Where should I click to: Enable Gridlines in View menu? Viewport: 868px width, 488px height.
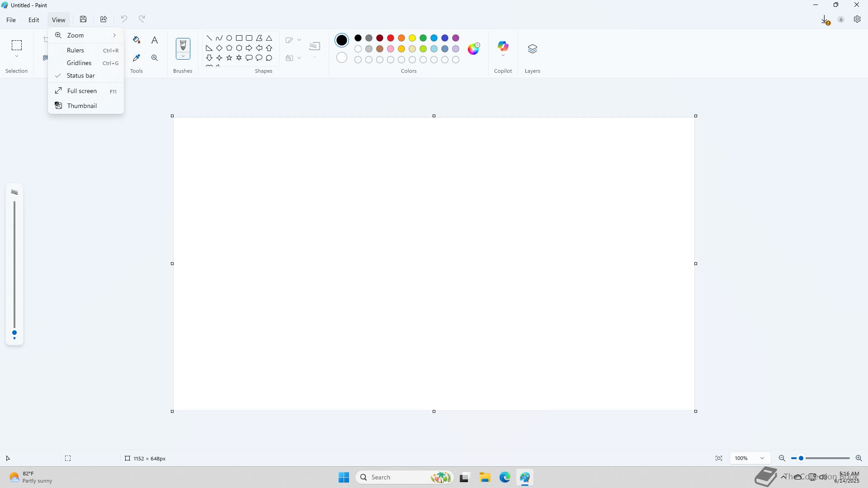(79, 63)
